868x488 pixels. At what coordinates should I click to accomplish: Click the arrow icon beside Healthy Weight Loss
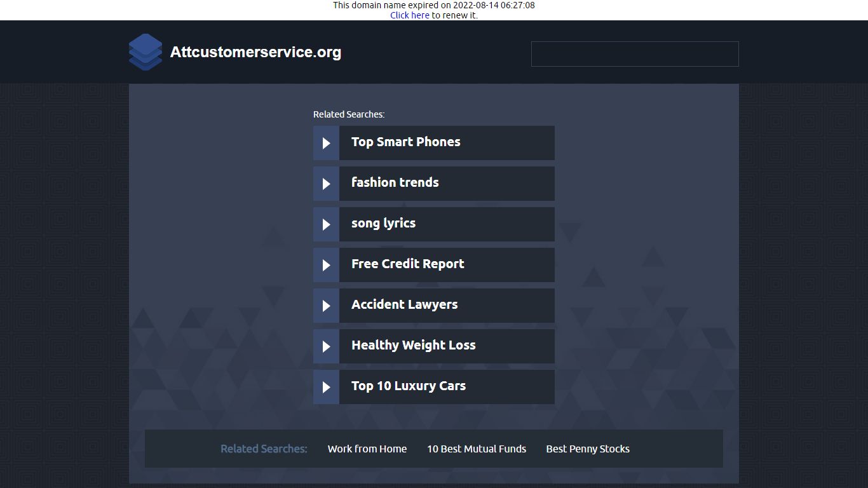tap(326, 346)
